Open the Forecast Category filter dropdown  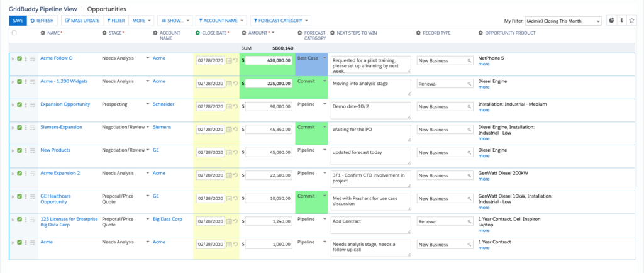coord(280,21)
